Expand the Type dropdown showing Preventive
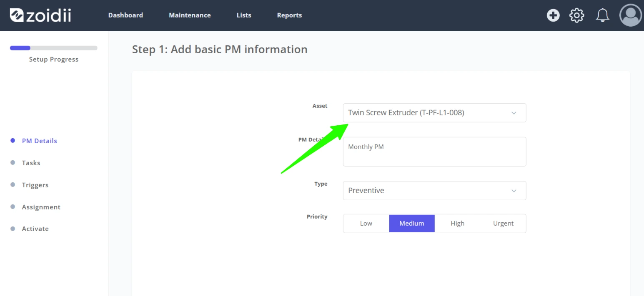Screen dimensions: 644x296 pyautogui.click(x=434, y=191)
